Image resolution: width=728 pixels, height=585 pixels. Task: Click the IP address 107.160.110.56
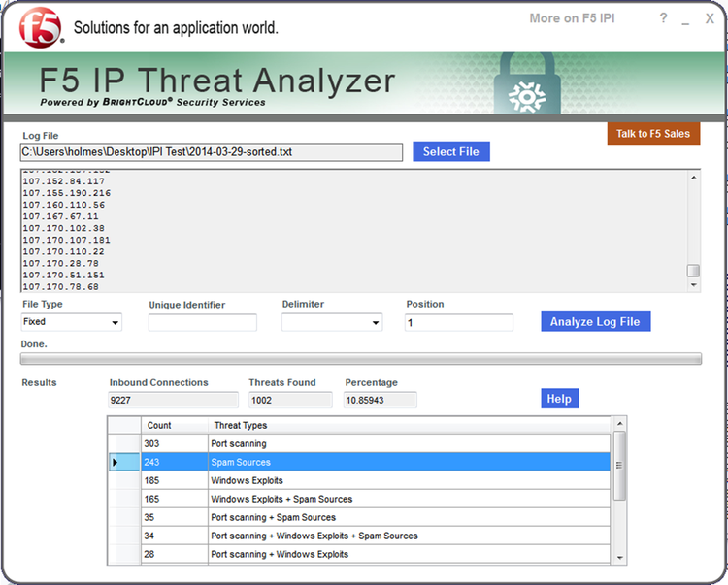[x=64, y=205]
